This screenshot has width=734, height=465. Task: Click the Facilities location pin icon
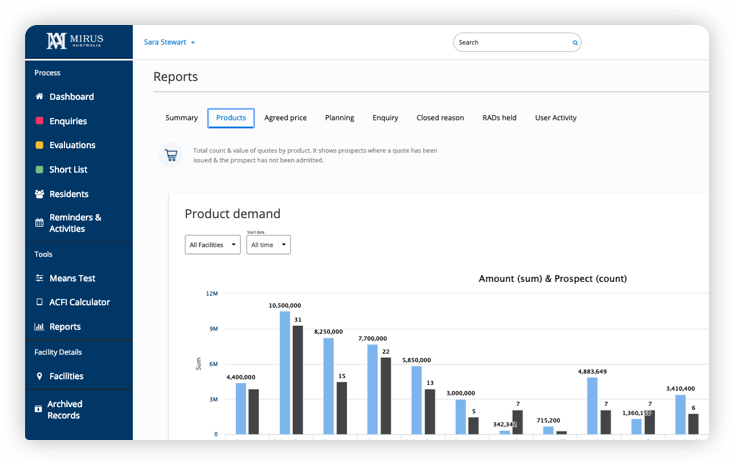coord(39,376)
